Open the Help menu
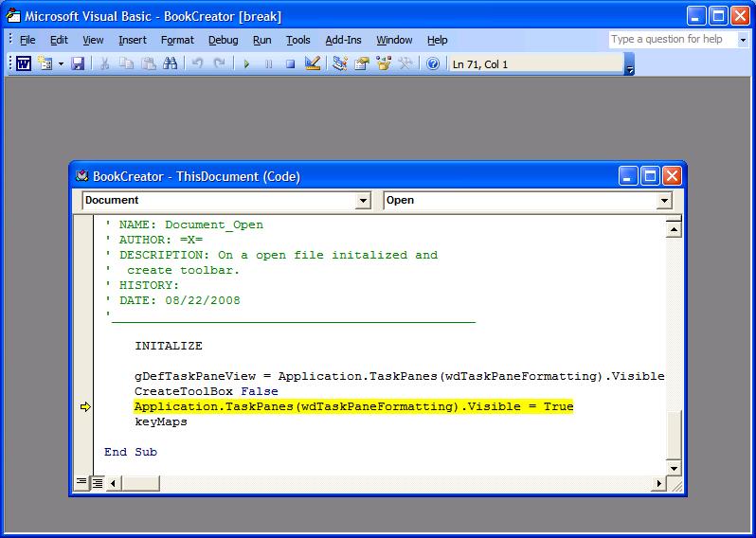This screenshot has height=538, width=756. click(x=438, y=40)
